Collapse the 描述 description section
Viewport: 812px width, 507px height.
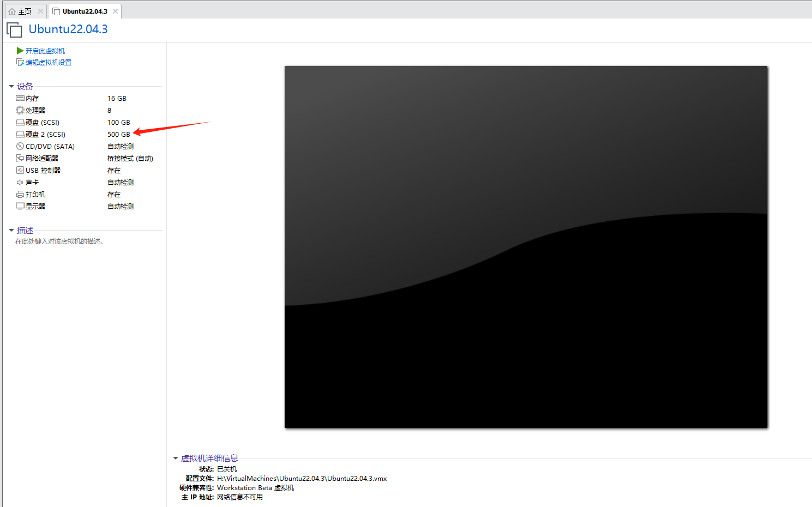coord(11,231)
